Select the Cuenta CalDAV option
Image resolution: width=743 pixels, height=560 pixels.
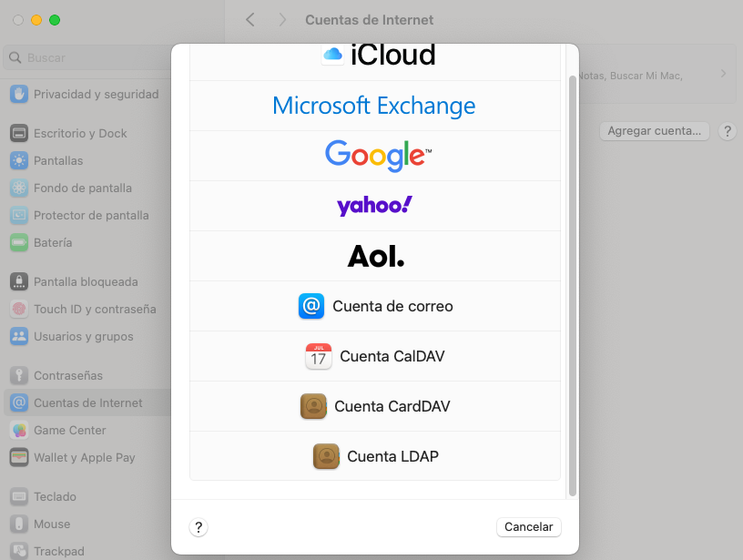[375, 356]
